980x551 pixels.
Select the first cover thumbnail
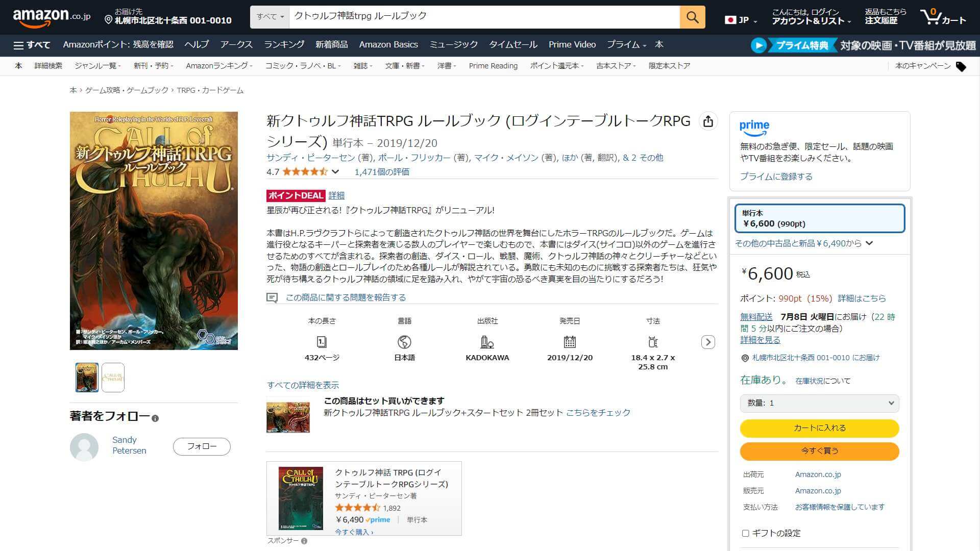(87, 378)
